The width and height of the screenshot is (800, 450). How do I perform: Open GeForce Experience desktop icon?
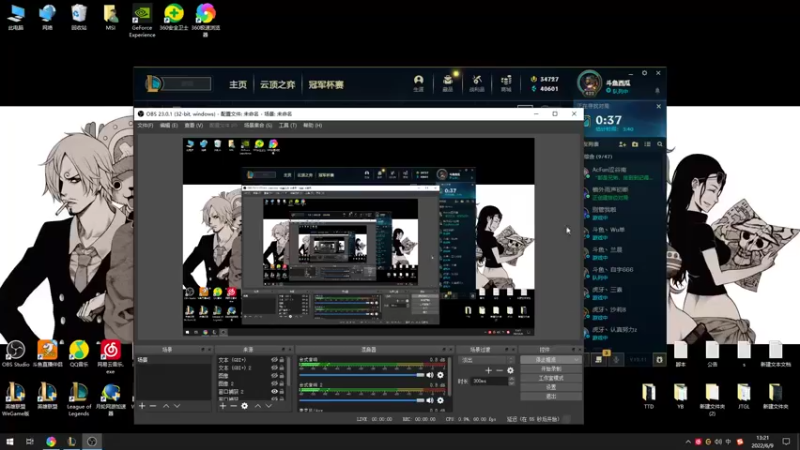tap(142, 20)
